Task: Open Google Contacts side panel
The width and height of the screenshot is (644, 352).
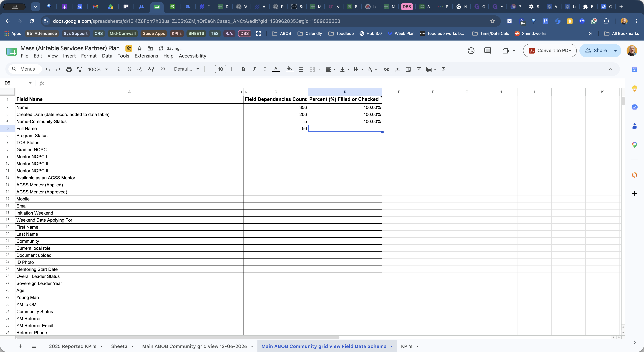Action: click(x=634, y=126)
